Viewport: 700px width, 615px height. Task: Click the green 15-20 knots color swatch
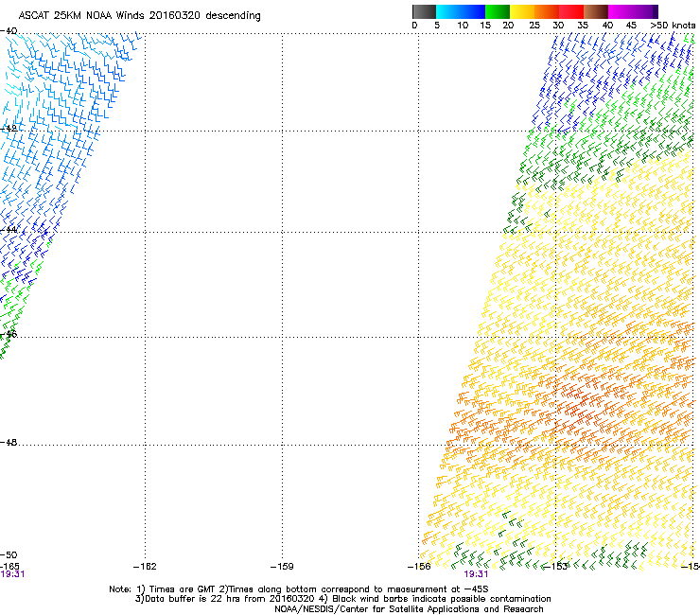(x=498, y=11)
